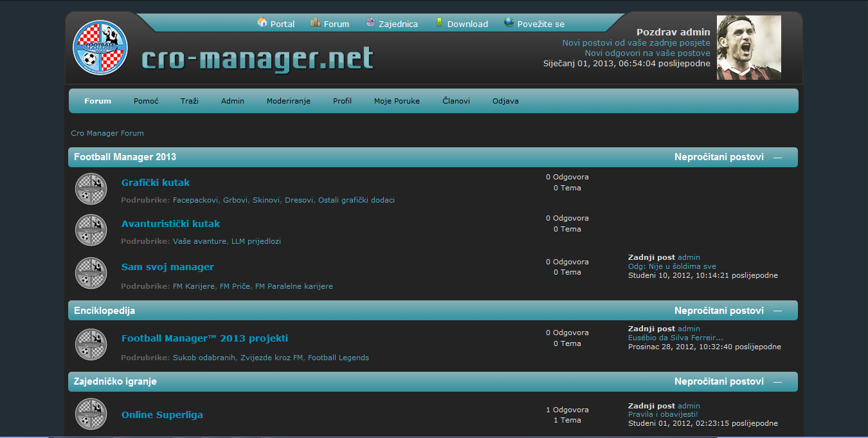
Task: Click the cro-manager.net site title
Action: click(257, 59)
